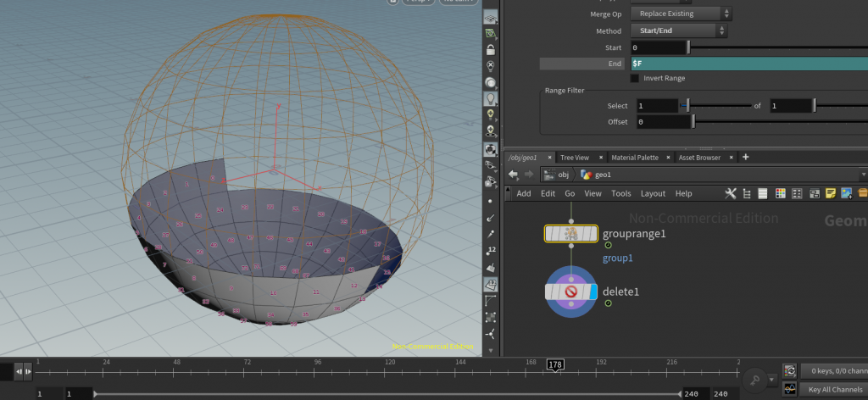
Task: Open the View menu in network editor
Action: (593, 193)
